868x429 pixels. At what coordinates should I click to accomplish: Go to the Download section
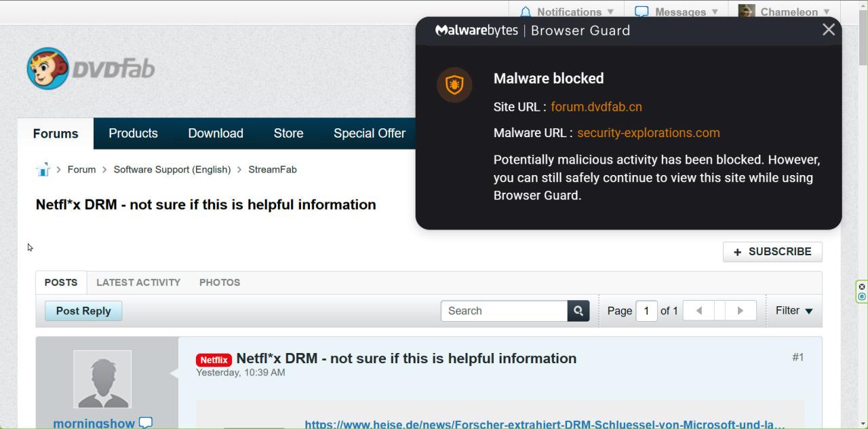coord(216,134)
